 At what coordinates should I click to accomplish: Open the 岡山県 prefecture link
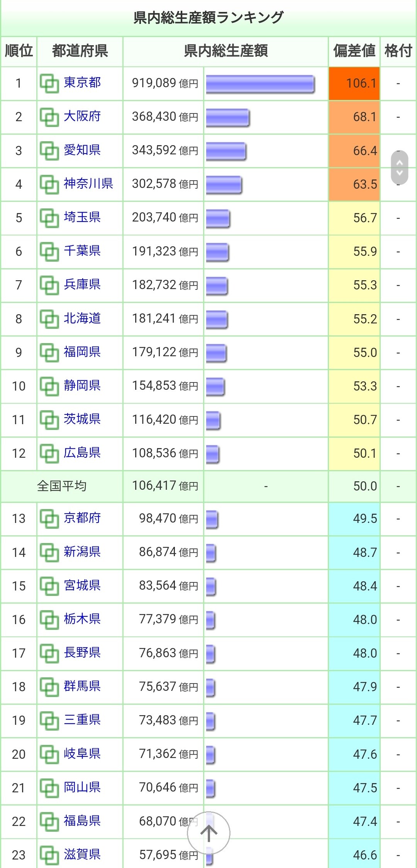pyautogui.click(x=82, y=787)
